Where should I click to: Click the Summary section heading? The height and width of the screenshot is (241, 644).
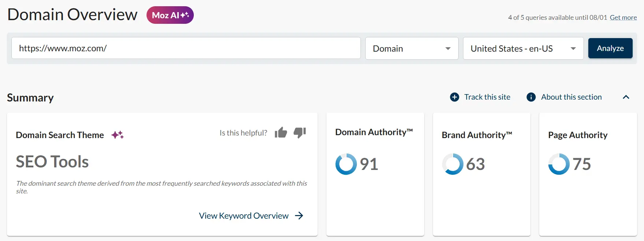pyautogui.click(x=30, y=98)
